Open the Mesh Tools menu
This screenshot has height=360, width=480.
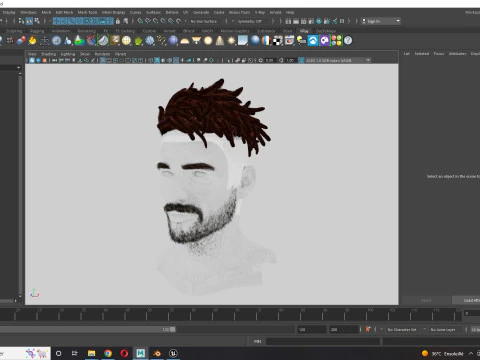(x=87, y=12)
